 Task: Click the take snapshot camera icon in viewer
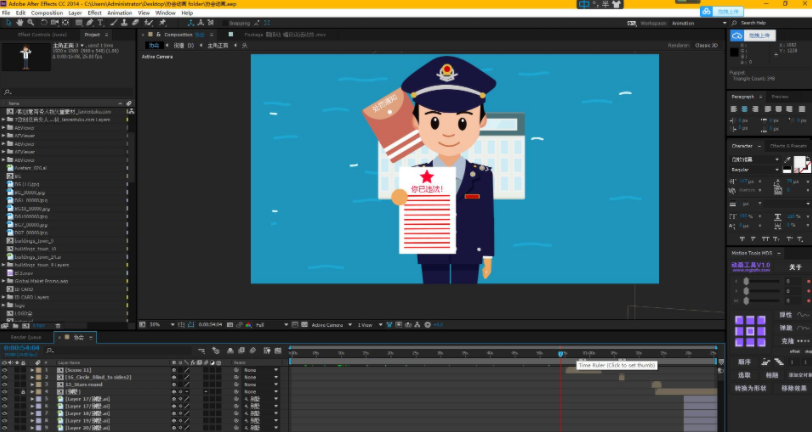pos(230,325)
